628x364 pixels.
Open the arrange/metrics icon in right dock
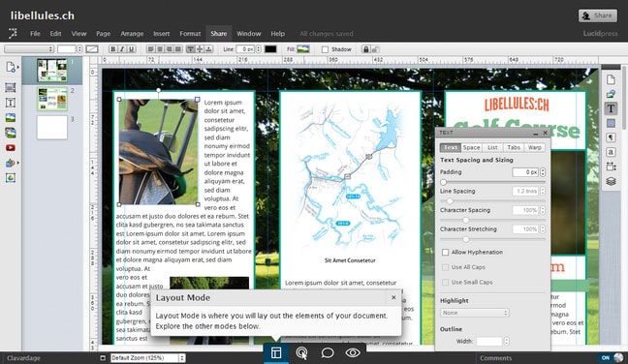click(x=611, y=167)
